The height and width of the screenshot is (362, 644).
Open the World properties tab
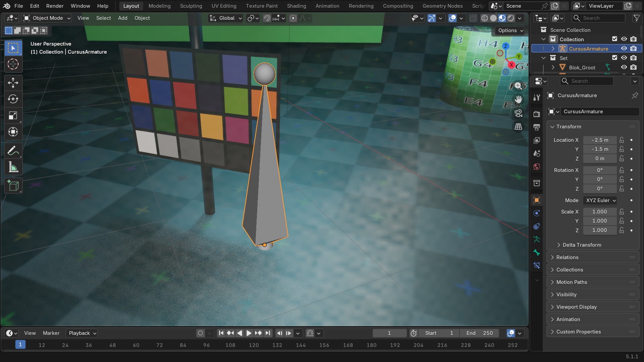coord(537,167)
